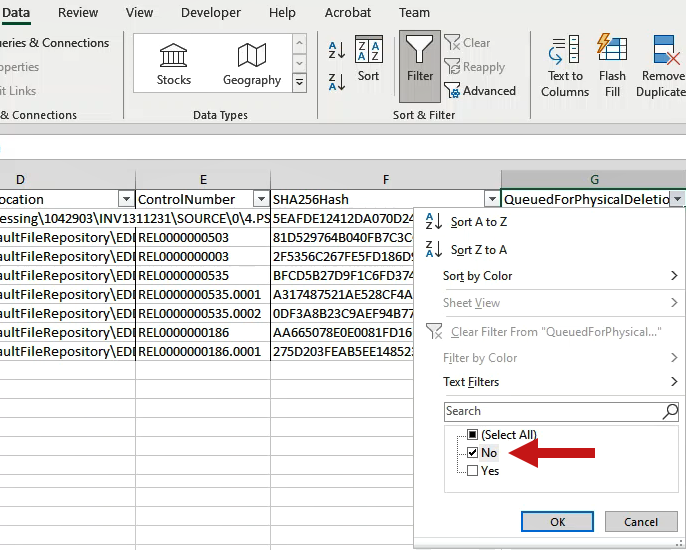Open SHA256Hash column filter dropdown
686x550 pixels.
coord(492,200)
